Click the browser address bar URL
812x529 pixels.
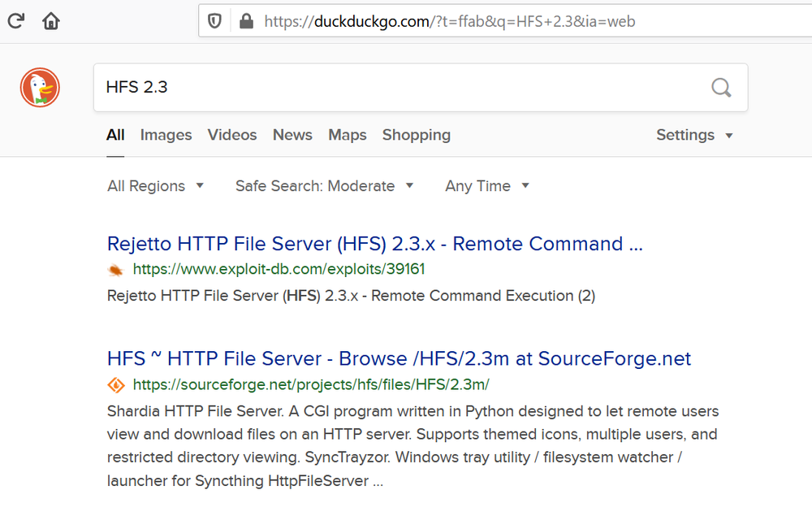coord(450,21)
